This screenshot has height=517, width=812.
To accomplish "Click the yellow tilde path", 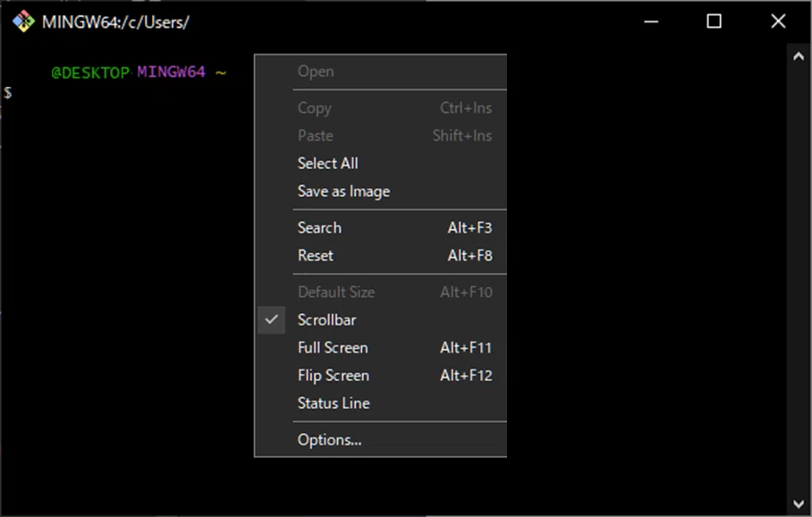I will [221, 72].
